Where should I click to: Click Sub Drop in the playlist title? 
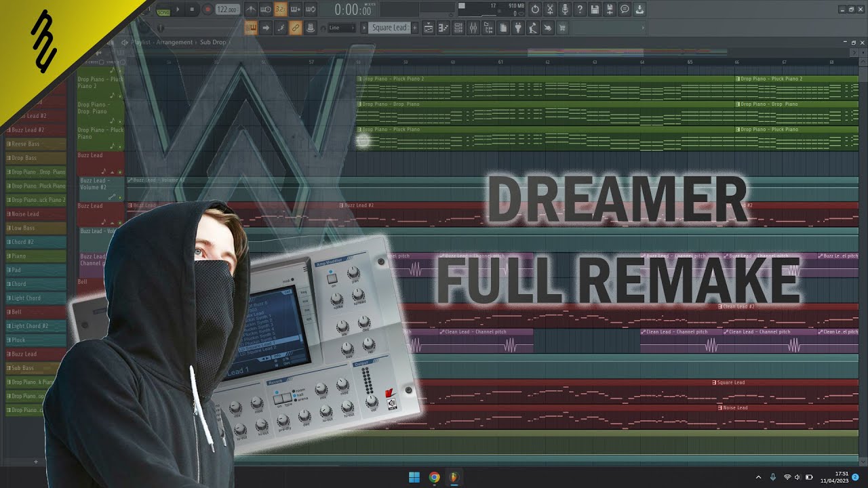[213, 42]
